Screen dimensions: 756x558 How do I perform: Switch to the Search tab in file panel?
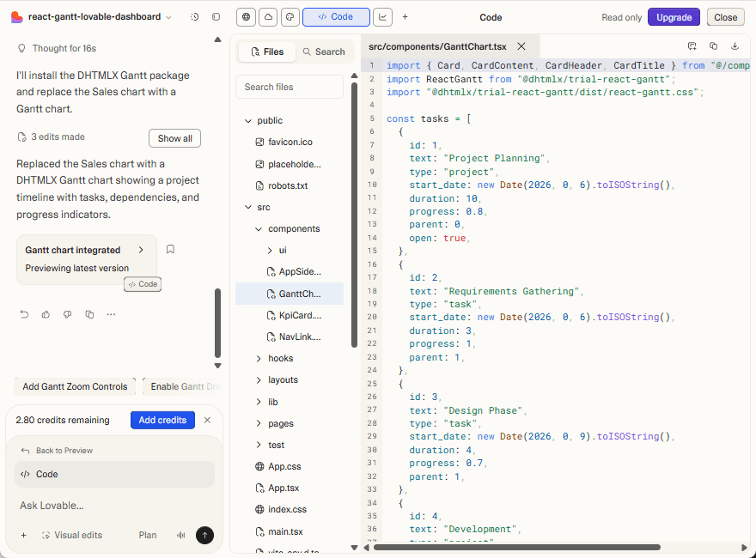325,52
